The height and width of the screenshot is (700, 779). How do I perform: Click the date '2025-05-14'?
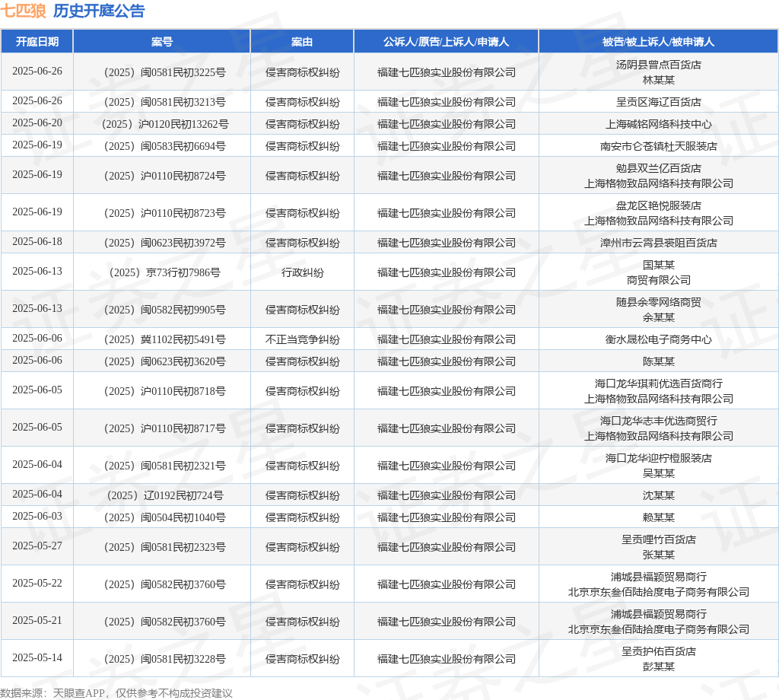tap(37, 657)
